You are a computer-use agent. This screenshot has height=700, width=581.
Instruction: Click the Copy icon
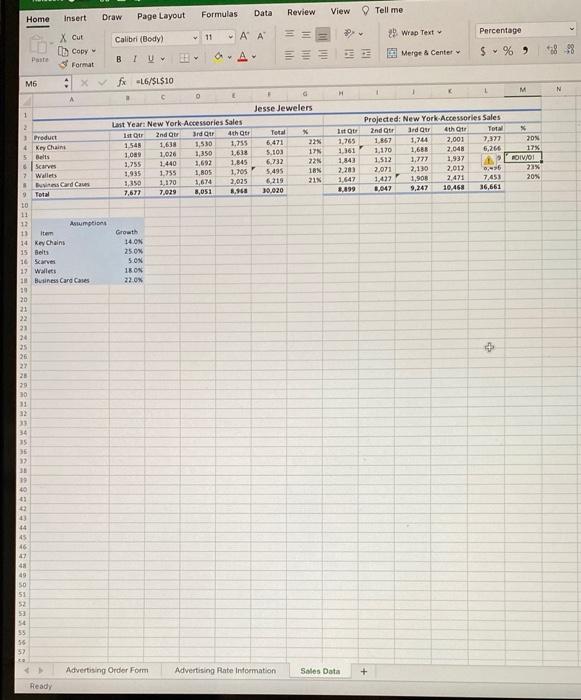coord(63,51)
